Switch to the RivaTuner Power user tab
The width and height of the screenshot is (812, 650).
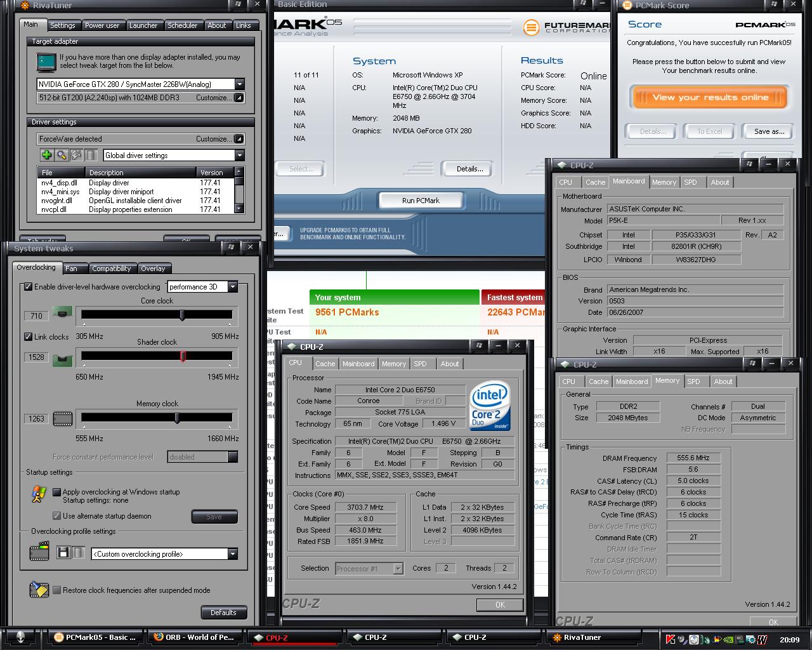[x=102, y=25]
